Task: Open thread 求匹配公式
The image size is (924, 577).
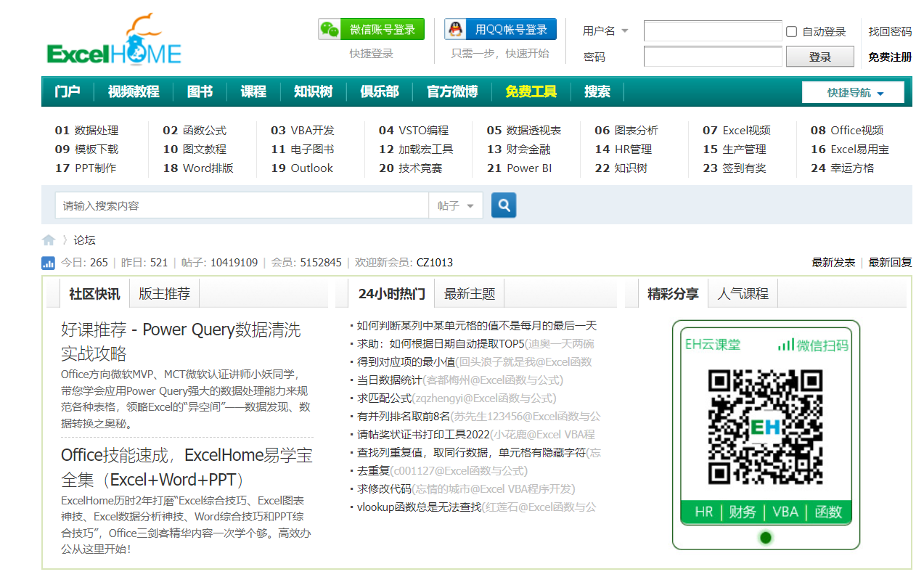Action: (x=384, y=398)
